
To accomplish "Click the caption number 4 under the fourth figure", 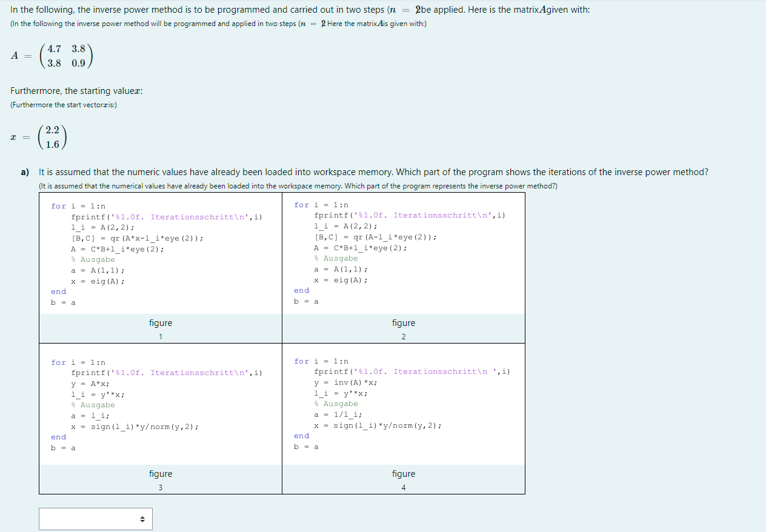I will [404, 488].
